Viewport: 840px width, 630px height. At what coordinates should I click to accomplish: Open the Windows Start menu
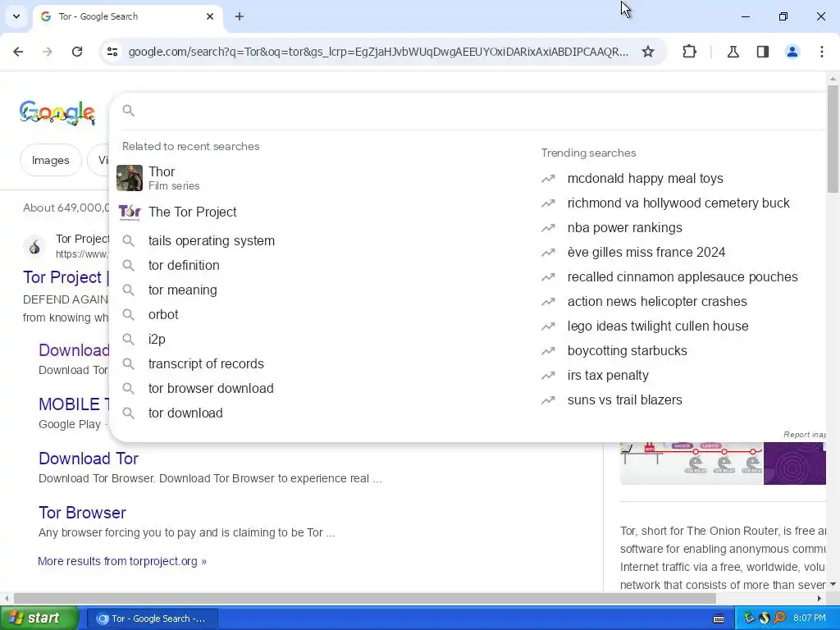pyautogui.click(x=39, y=619)
